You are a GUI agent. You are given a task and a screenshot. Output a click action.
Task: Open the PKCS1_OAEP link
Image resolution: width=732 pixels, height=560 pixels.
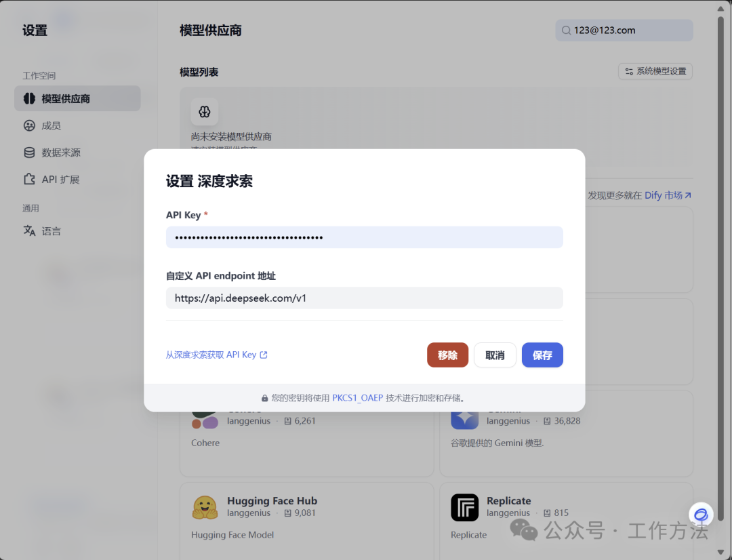coord(358,398)
